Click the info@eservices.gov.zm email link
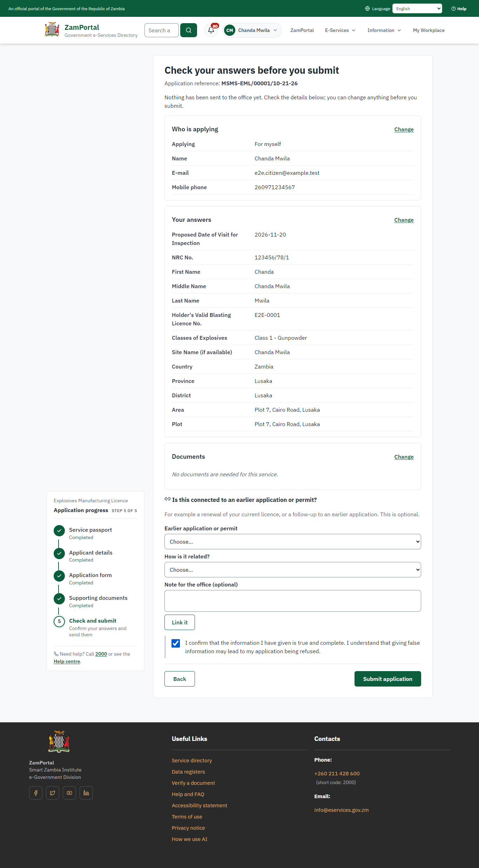 (342, 810)
